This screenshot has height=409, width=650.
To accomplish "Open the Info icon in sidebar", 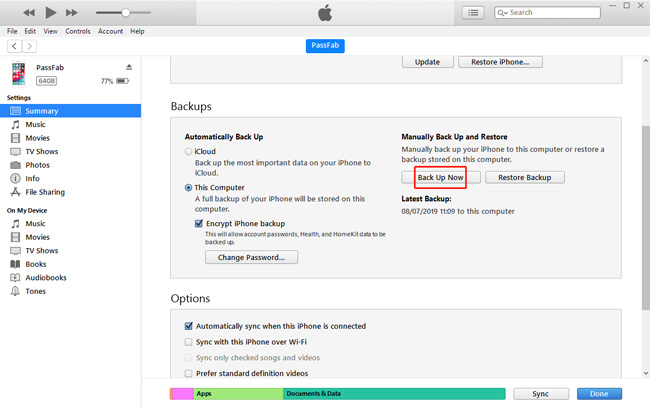I will pyautogui.click(x=15, y=179).
